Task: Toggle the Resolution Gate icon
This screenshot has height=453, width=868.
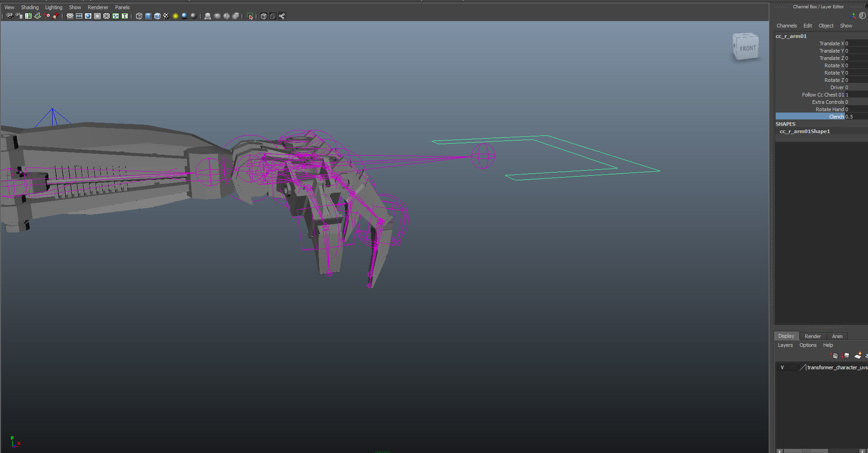Action: click(88, 16)
